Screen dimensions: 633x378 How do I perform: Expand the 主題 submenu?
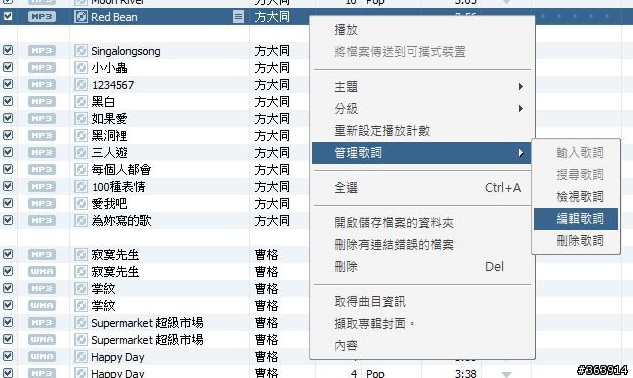pyautogui.click(x=422, y=86)
